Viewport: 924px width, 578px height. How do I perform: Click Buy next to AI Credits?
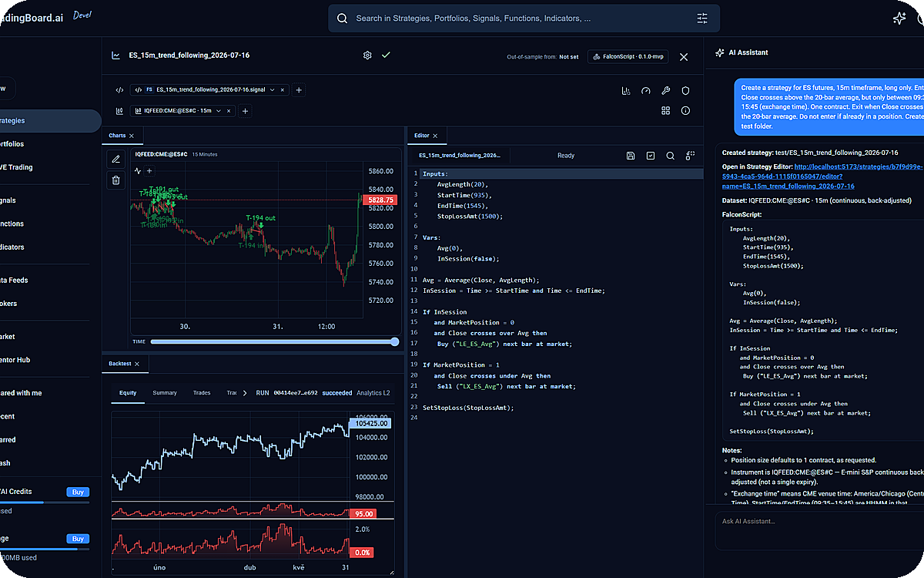click(x=78, y=492)
